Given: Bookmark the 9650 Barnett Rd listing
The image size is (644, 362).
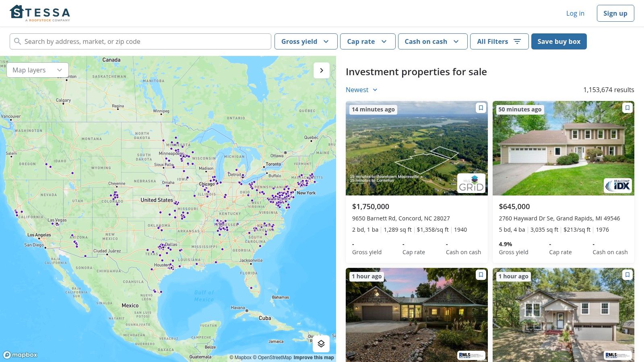Looking at the screenshot, I should click(x=481, y=108).
